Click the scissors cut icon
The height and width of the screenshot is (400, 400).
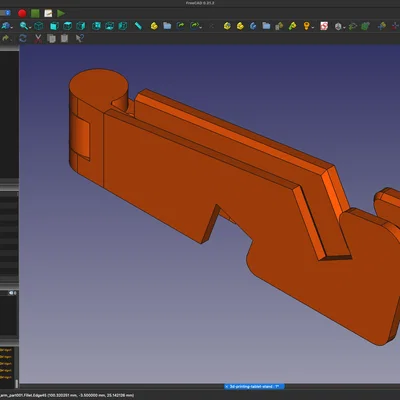click(38, 38)
